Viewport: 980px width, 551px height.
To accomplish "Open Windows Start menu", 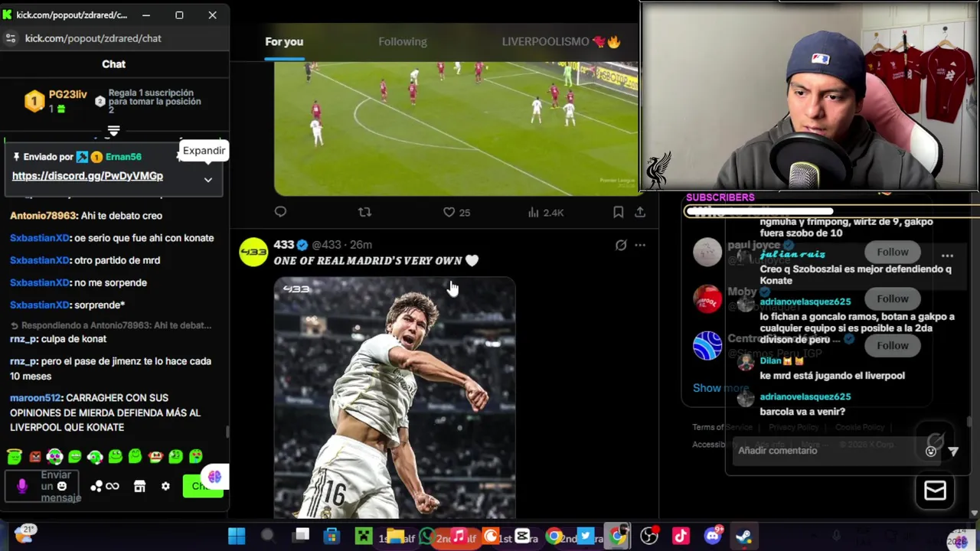I will click(x=237, y=536).
